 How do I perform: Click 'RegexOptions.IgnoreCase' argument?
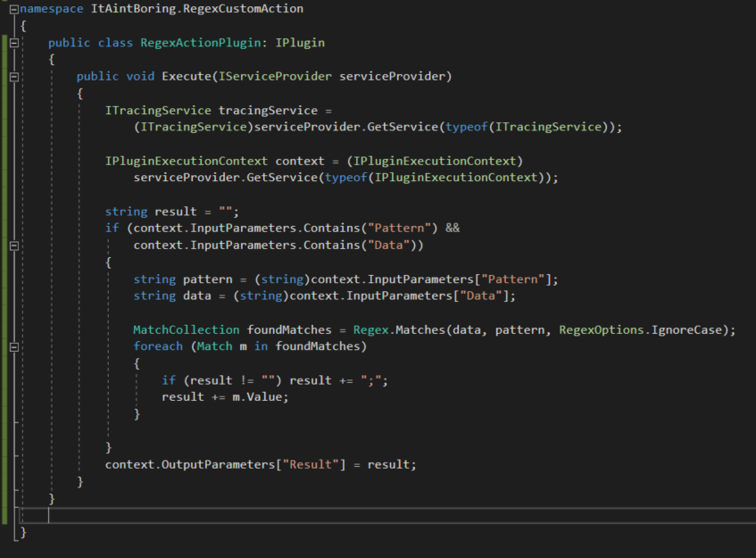(640, 329)
